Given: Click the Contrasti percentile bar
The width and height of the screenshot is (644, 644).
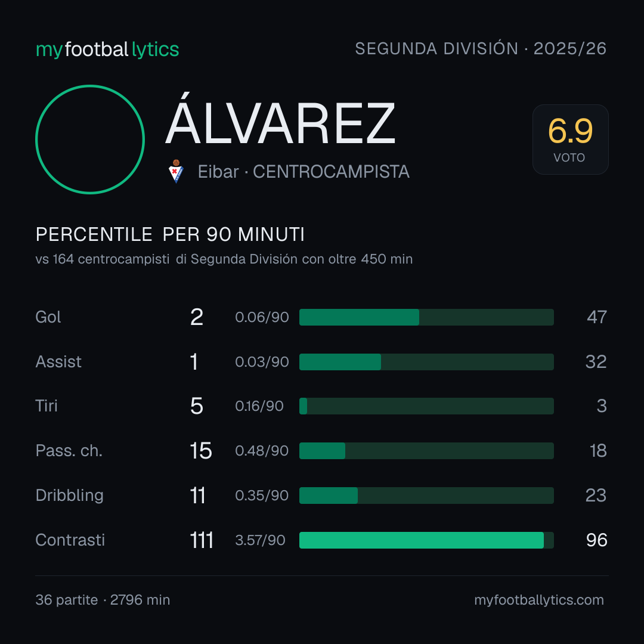Looking at the screenshot, I should pyautogui.click(x=426, y=540).
